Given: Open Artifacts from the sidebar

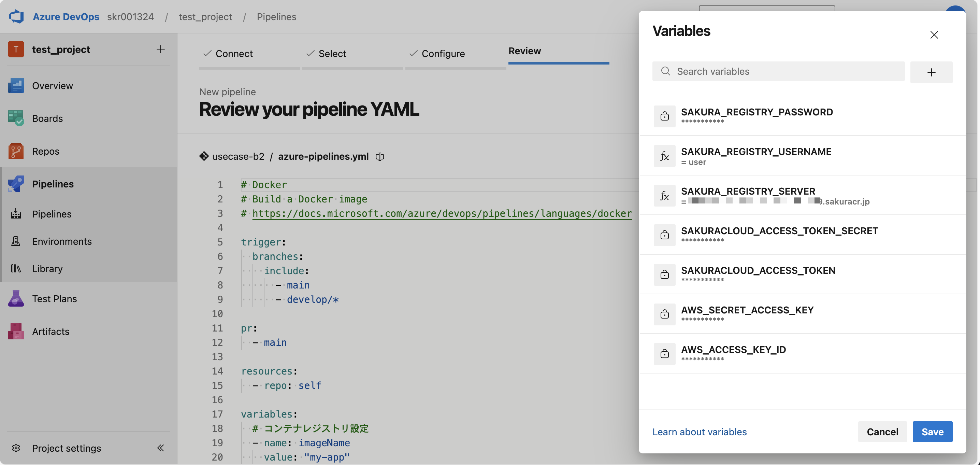Looking at the screenshot, I should 51,331.
